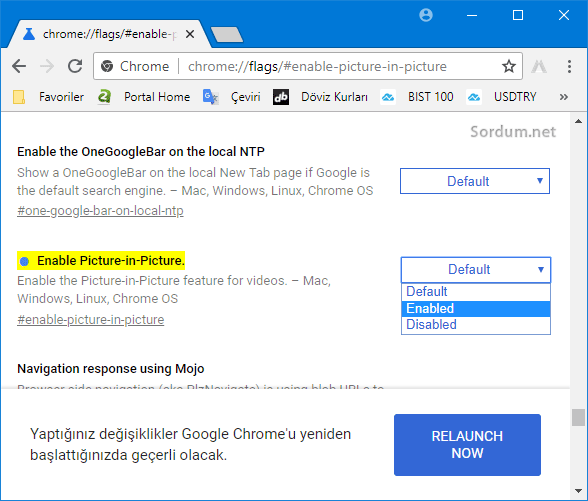Bookmark this page with the star icon
The image size is (588, 501).
[x=508, y=66]
